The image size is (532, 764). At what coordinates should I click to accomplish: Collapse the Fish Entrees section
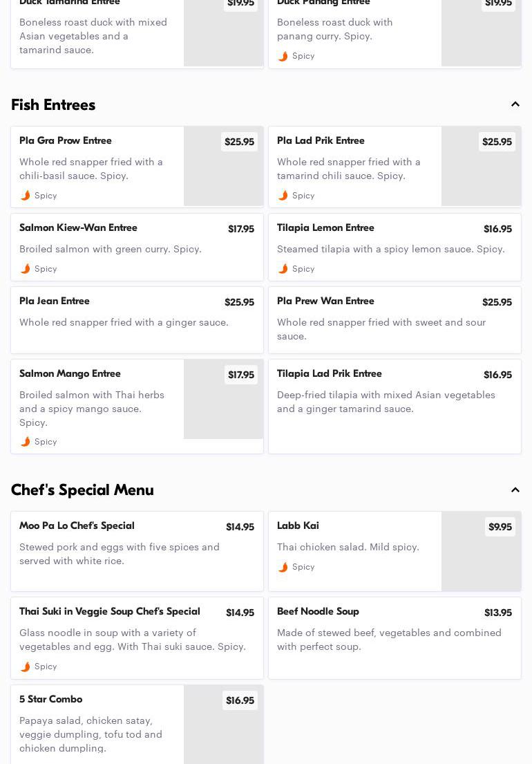pos(515,104)
